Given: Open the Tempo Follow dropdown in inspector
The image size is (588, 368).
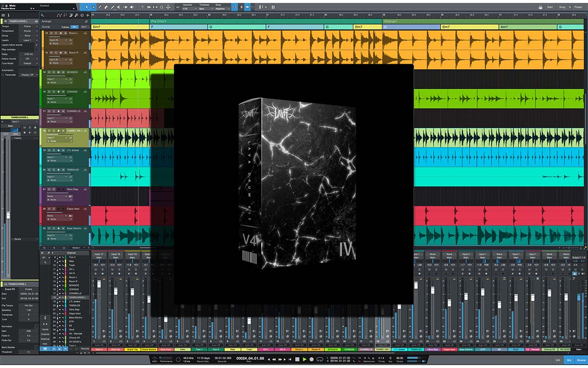Looking at the screenshot, I should click(x=28, y=26).
